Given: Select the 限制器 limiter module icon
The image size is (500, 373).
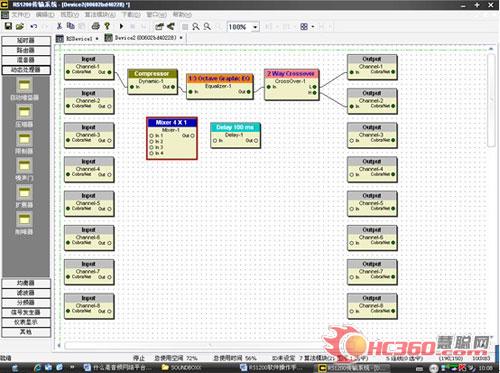Looking at the screenshot, I should 24,139.
